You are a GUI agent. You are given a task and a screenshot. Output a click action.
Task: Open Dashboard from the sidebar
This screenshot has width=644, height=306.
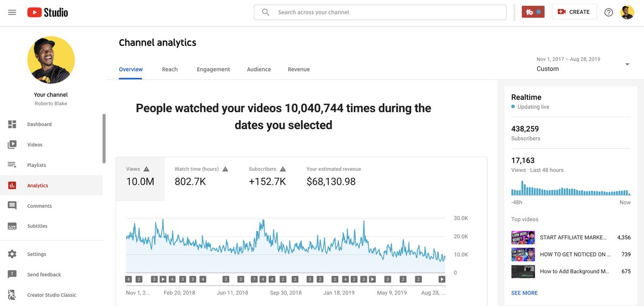click(x=51, y=125)
